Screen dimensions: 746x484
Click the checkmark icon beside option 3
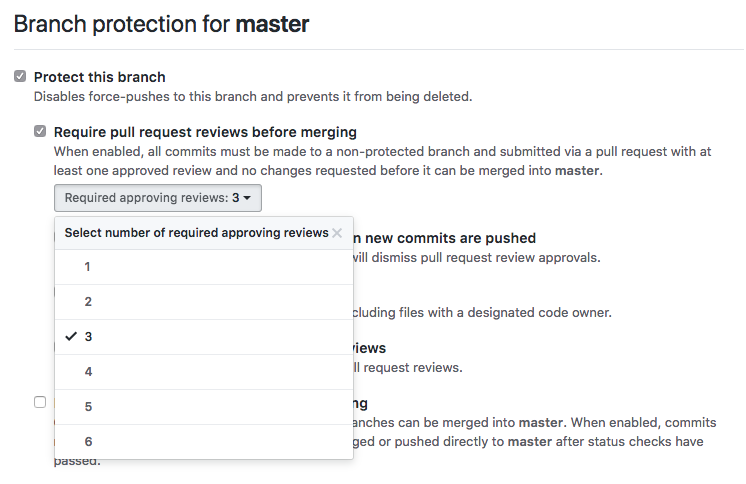[70, 337]
